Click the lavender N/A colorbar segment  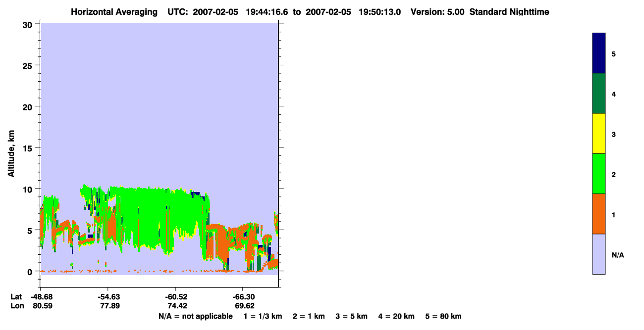(x=598, y=254)
